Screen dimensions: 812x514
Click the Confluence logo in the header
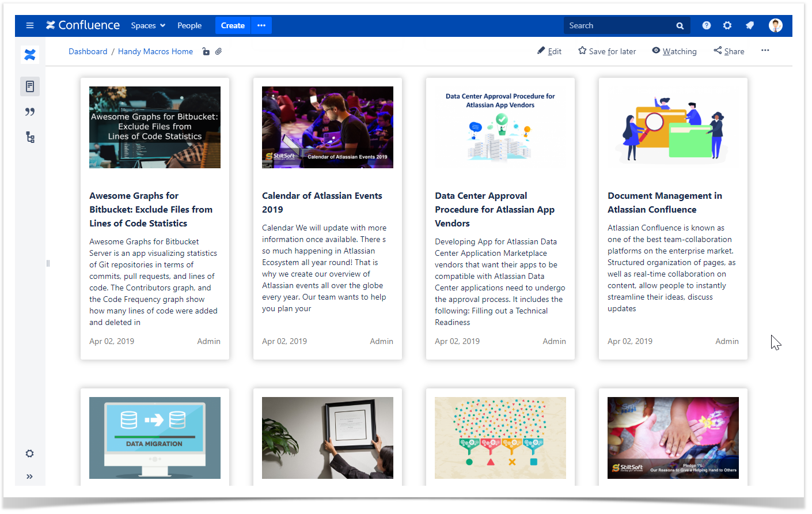[x=83, y=25]
